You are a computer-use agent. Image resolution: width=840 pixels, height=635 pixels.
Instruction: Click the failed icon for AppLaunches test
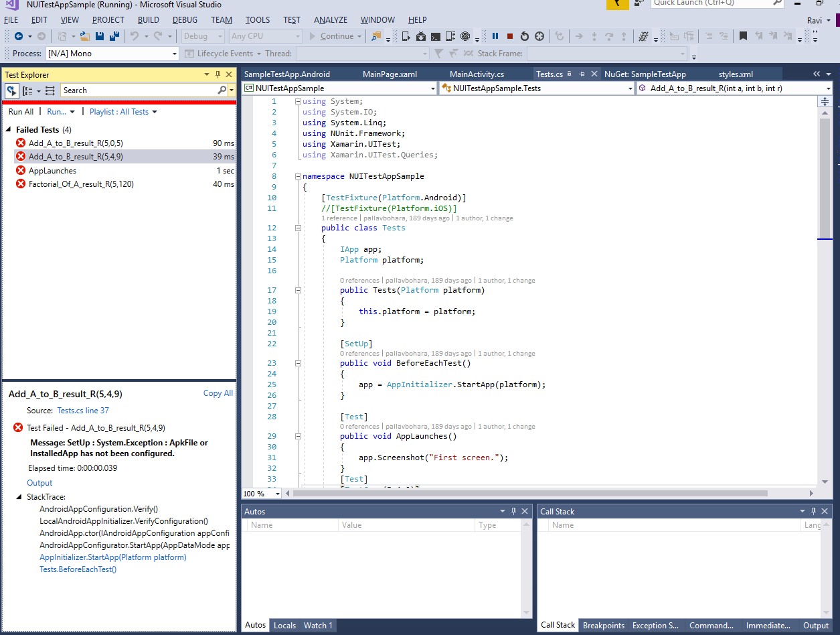(21, 170)
